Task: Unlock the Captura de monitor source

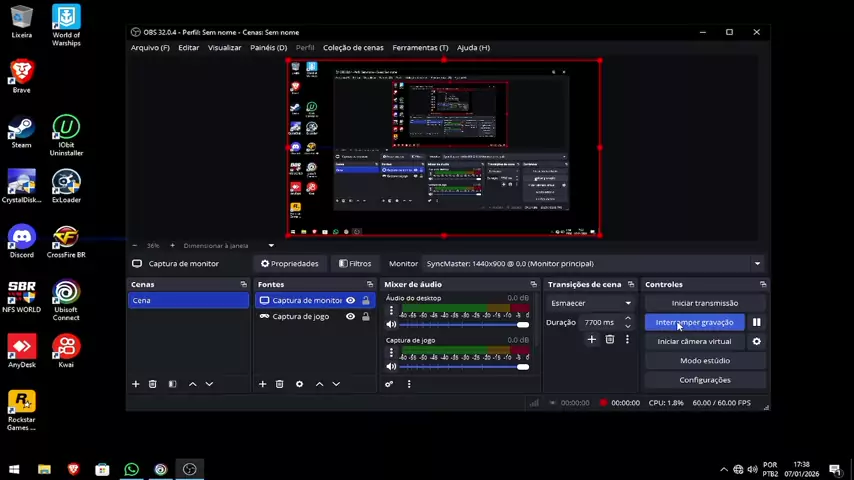Action: [365, 300]
